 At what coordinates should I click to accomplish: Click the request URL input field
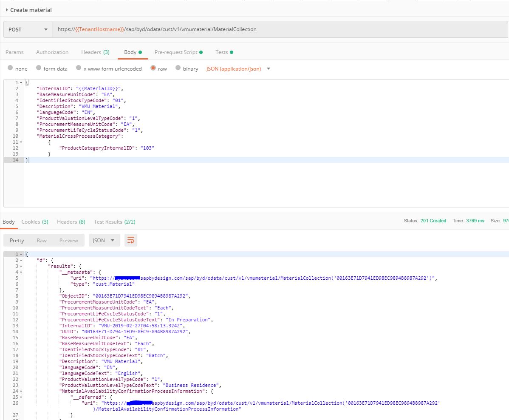[x=280, y=30]
